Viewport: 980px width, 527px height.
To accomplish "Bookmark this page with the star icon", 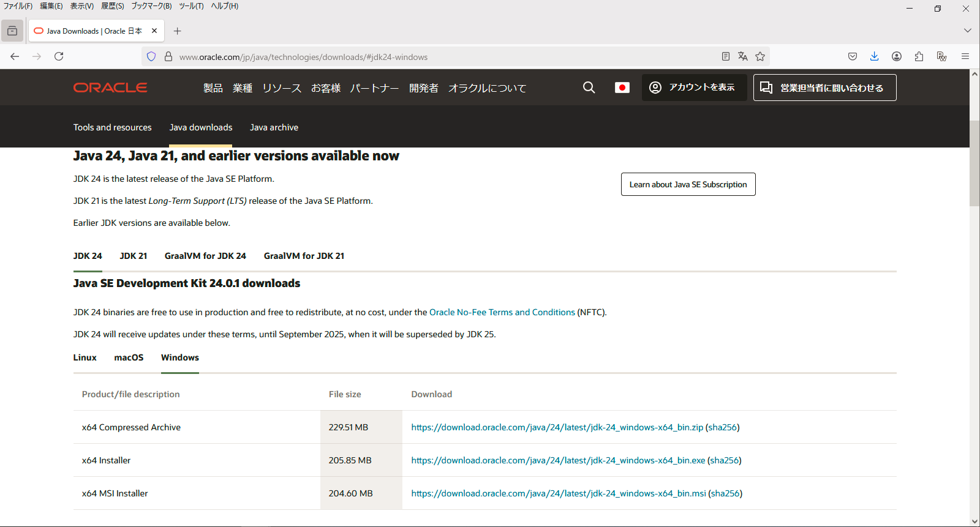I will point(760,56).
